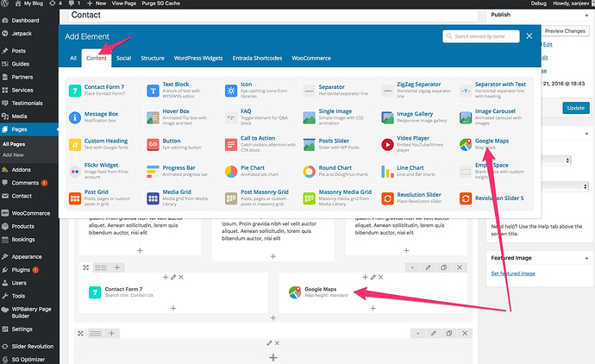Add the Posts Slider element
The height and width of the screenshot is (364, 595).
(x=338, y=144)
